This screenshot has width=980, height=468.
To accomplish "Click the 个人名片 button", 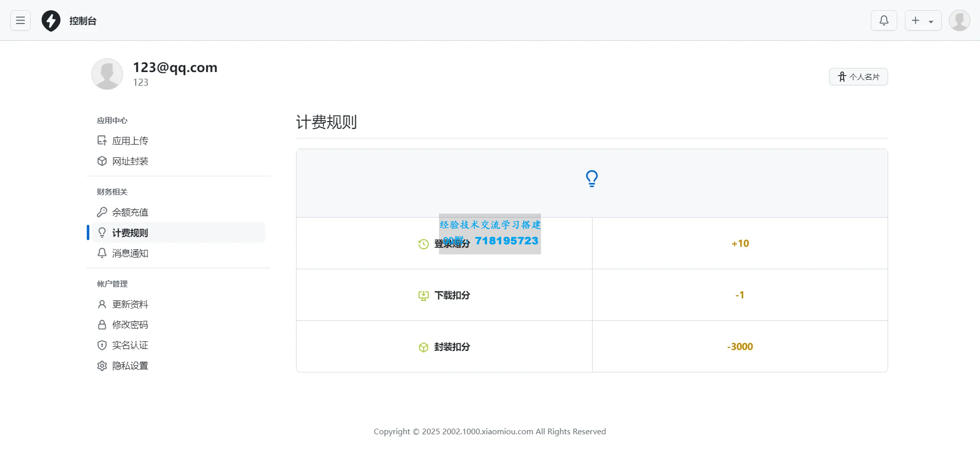I will point(858,77).
